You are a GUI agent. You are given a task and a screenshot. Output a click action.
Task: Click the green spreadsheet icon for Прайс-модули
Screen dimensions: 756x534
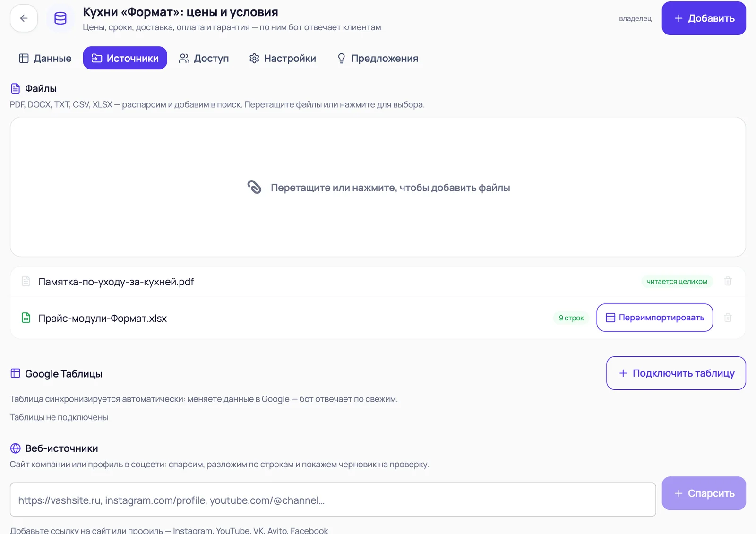[26, 318]
